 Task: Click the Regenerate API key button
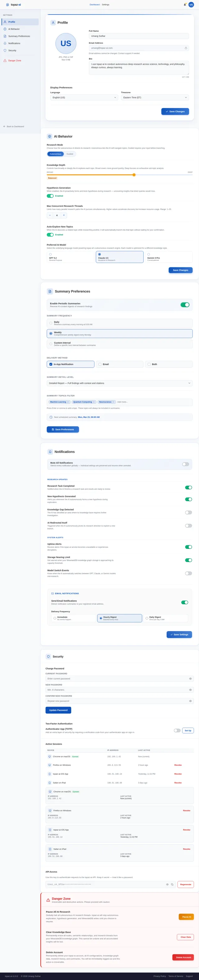pos(185,884)
